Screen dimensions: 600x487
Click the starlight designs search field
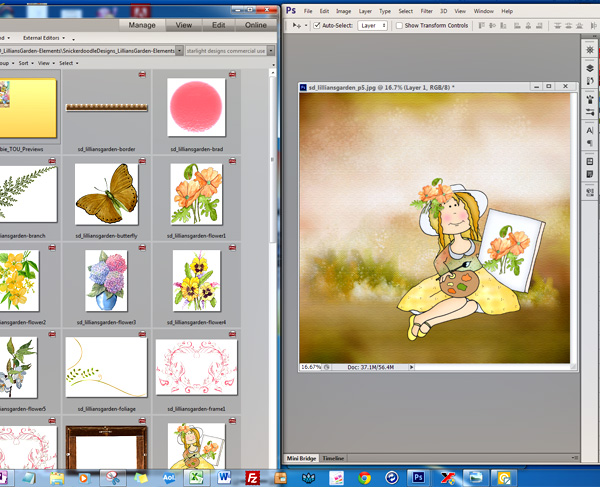coord(226,50)
